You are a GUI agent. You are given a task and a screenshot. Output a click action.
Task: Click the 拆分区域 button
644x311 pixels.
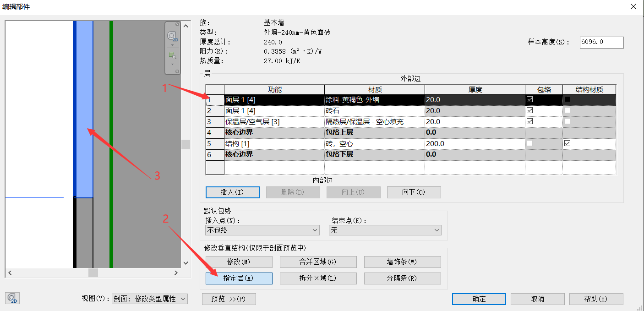pyautogui.click(x=318, y=278)
